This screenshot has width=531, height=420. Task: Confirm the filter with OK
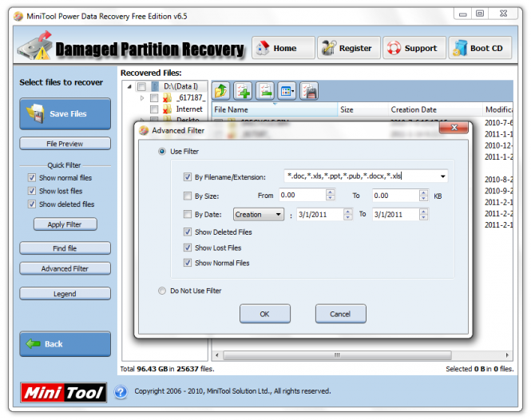265,314
